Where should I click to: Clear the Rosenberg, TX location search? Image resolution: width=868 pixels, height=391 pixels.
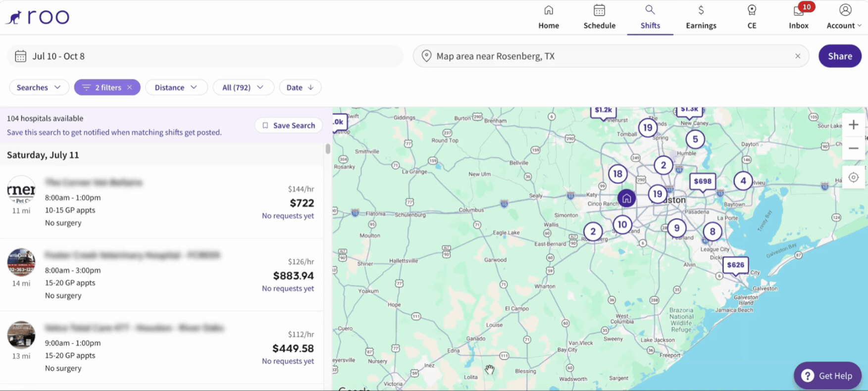tap(797, 56)
